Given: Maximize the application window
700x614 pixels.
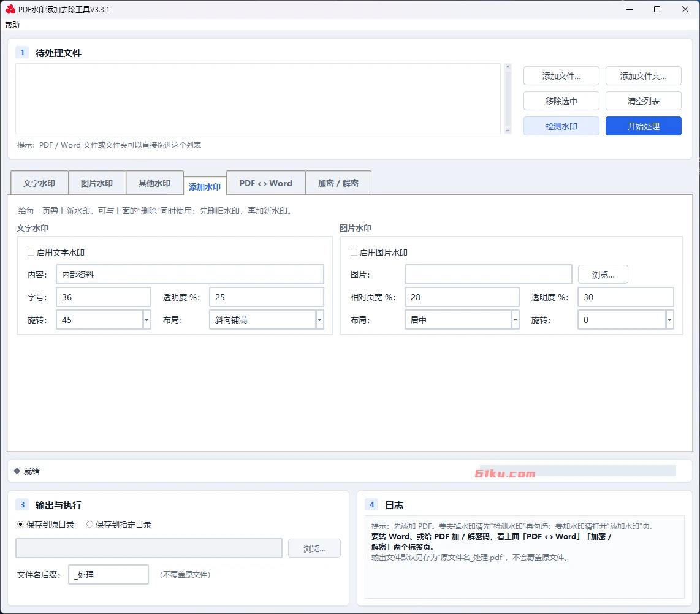Looking at the screenshot, I should coord(657,9).
